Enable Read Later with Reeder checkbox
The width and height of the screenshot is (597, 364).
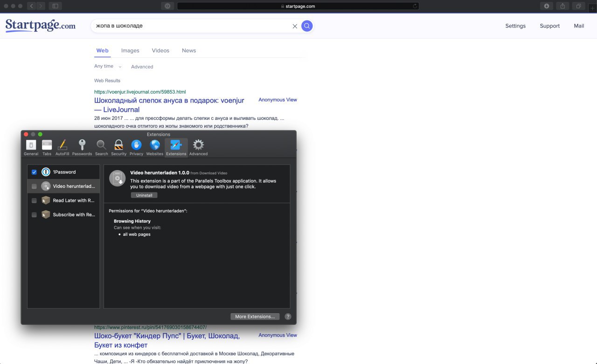(x=34, y=201)
